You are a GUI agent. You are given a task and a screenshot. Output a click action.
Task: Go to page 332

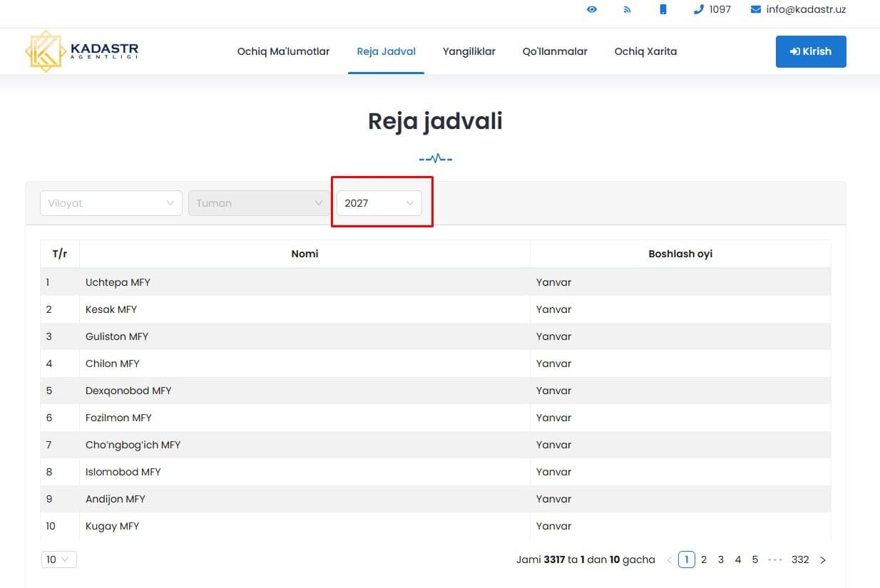coord(800,560)
